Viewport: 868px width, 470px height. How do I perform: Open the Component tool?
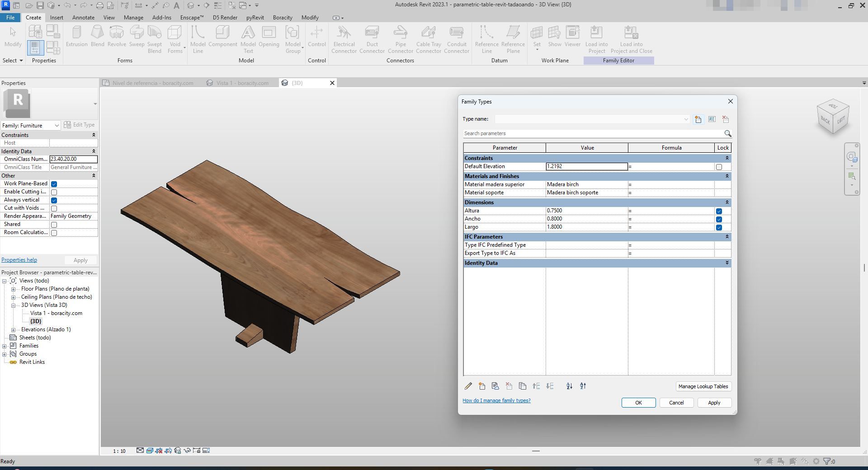pos(222,36)
